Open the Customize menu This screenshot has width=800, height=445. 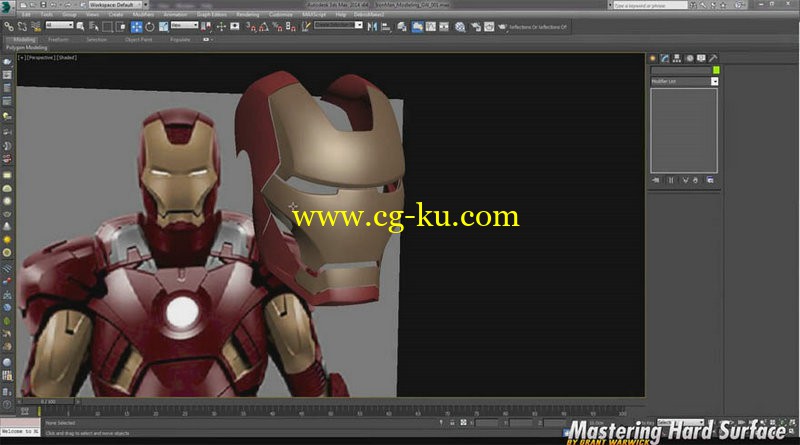pos(281,14)
